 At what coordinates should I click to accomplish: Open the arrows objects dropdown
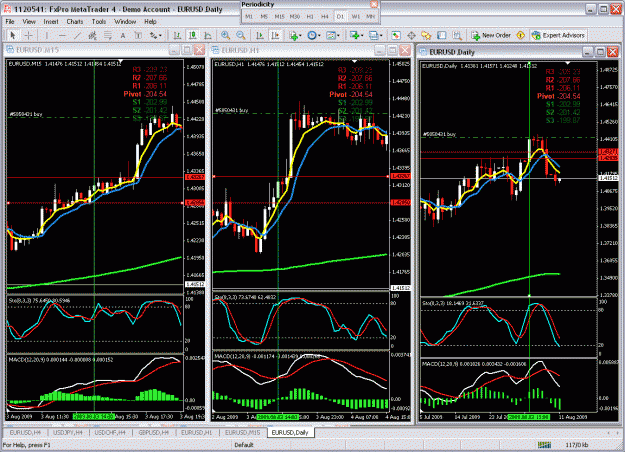155,35
